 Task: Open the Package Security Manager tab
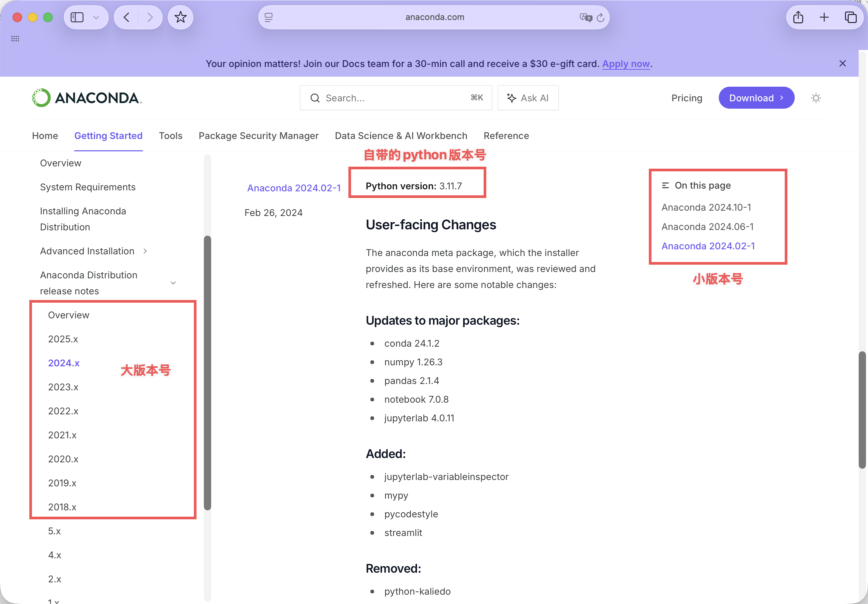(x=258, y=136)
